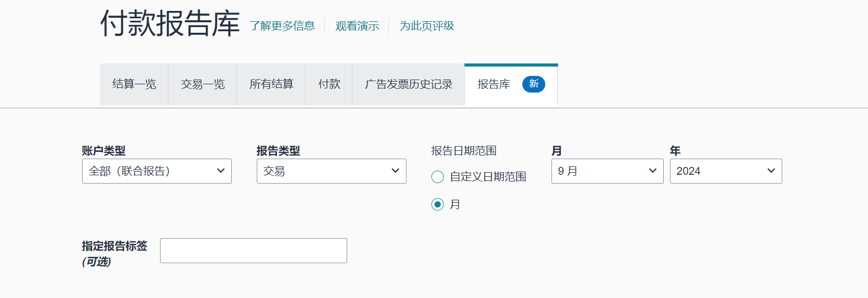Click chevron arrow in 账户类型 dropdown
Viewport: 868px width, 298px height.
(x=221, y=171)
